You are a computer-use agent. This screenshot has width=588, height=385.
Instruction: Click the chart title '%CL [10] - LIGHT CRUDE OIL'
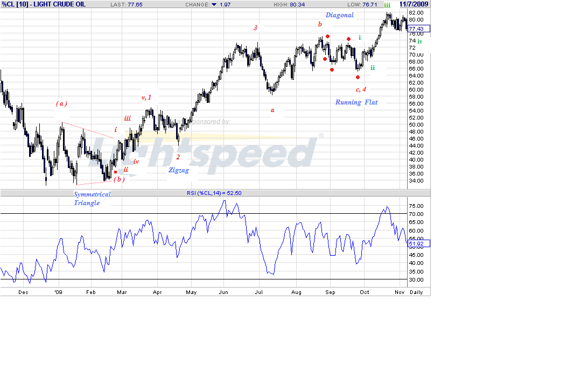(44, 4)
